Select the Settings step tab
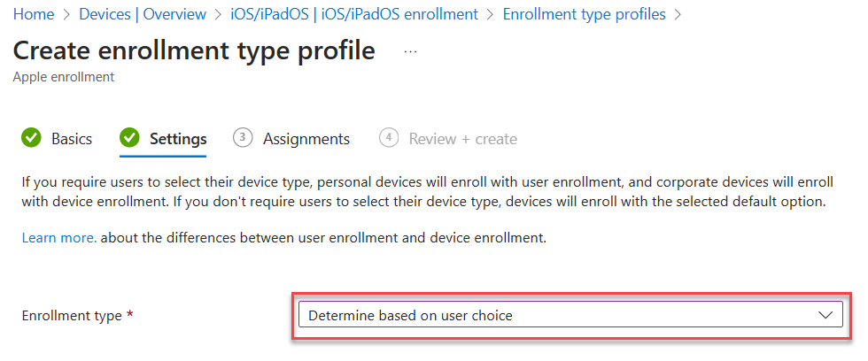 [178, 139]
